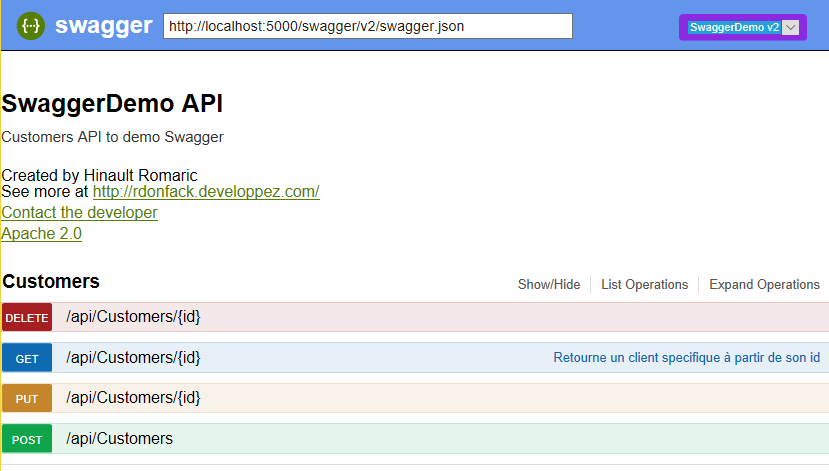Click Show/Hide for Customers operations
829x471 pixels.
(548, 285)
